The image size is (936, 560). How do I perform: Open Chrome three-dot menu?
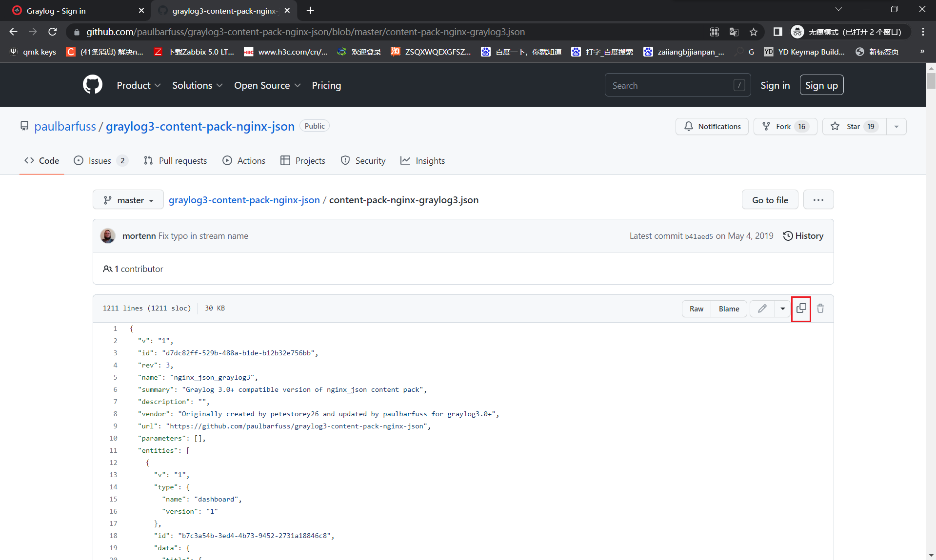(923, 32)
